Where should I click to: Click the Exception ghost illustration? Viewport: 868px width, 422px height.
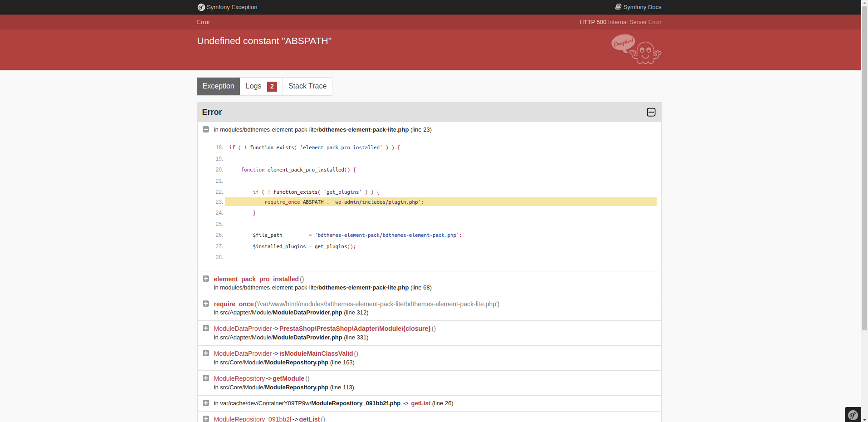coord(636,49)
